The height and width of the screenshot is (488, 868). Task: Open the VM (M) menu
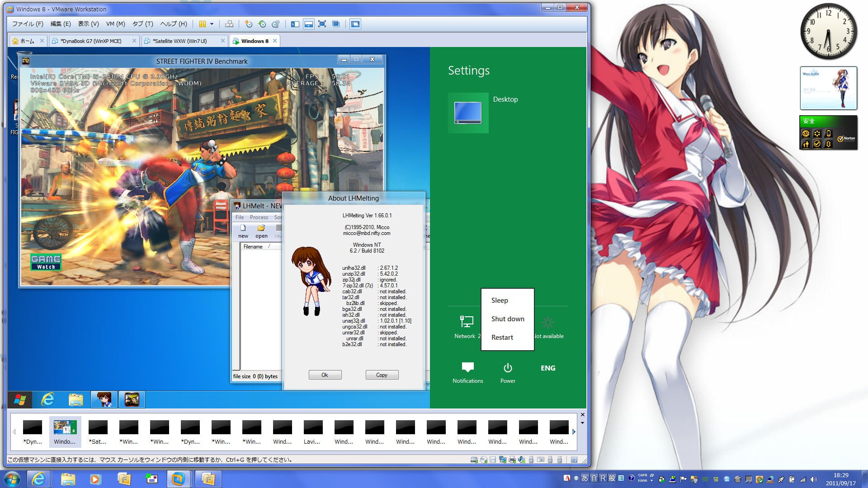click(115, 24)
